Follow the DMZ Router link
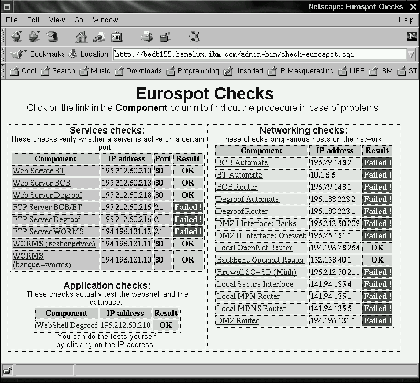 coord(237,320)
